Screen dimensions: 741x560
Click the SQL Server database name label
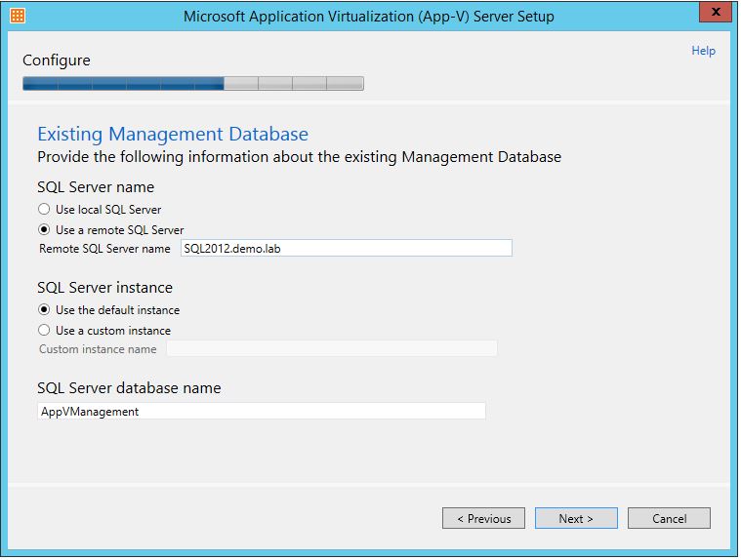point(129,388)
